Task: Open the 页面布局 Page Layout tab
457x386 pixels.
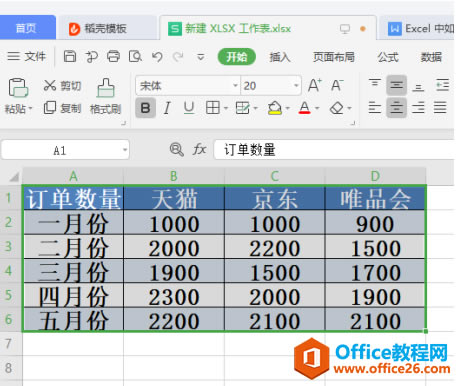Action: tap(334, 57)
